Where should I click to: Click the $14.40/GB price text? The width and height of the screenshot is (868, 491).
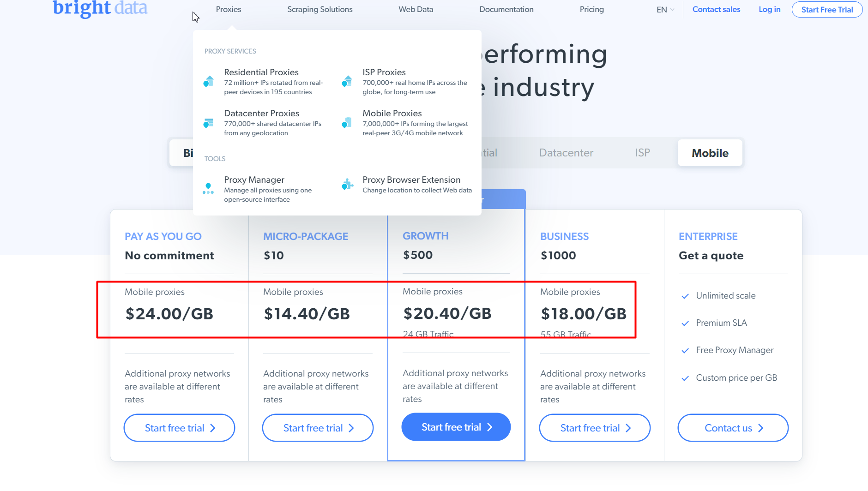(307, 314)
